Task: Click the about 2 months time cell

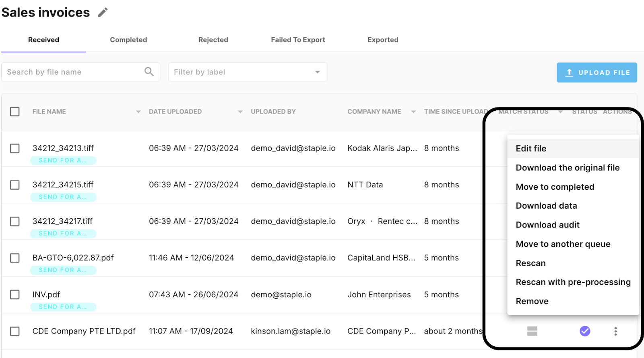Action: pyautogui.click(x=453, y=331)
